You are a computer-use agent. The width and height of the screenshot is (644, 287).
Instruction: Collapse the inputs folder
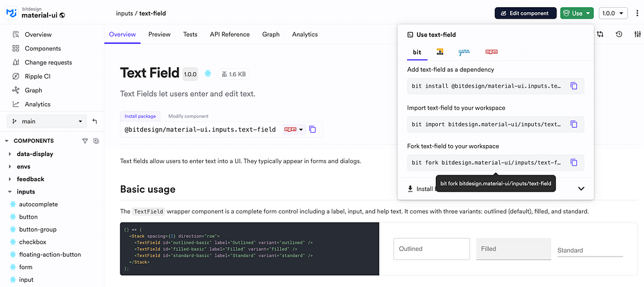(x=10, y=192)
